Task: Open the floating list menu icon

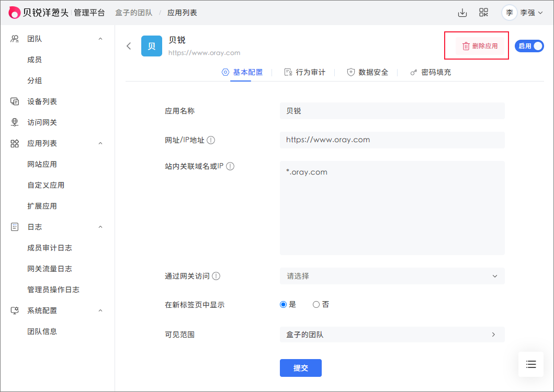Action: click(530, 364)
